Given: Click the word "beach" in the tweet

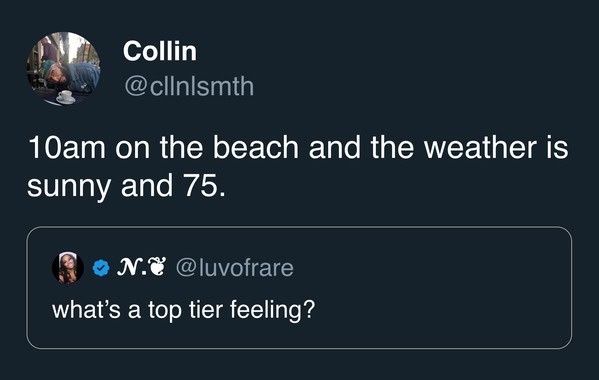Looking at the screenshot, I should click(255, 148).
